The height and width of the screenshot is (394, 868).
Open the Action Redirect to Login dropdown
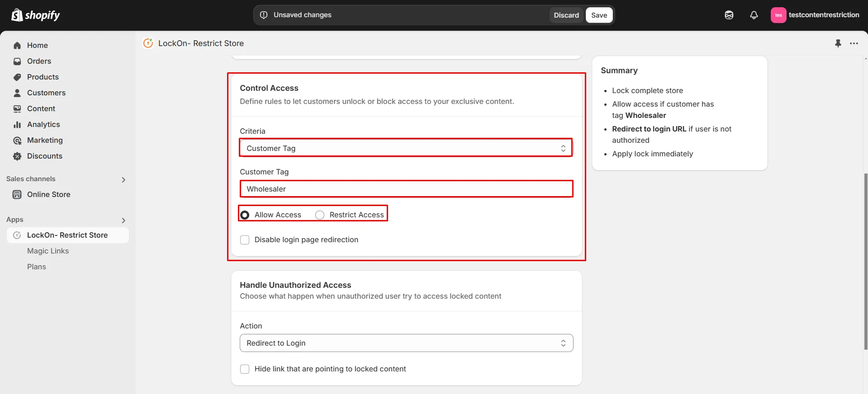pos(406,343)
